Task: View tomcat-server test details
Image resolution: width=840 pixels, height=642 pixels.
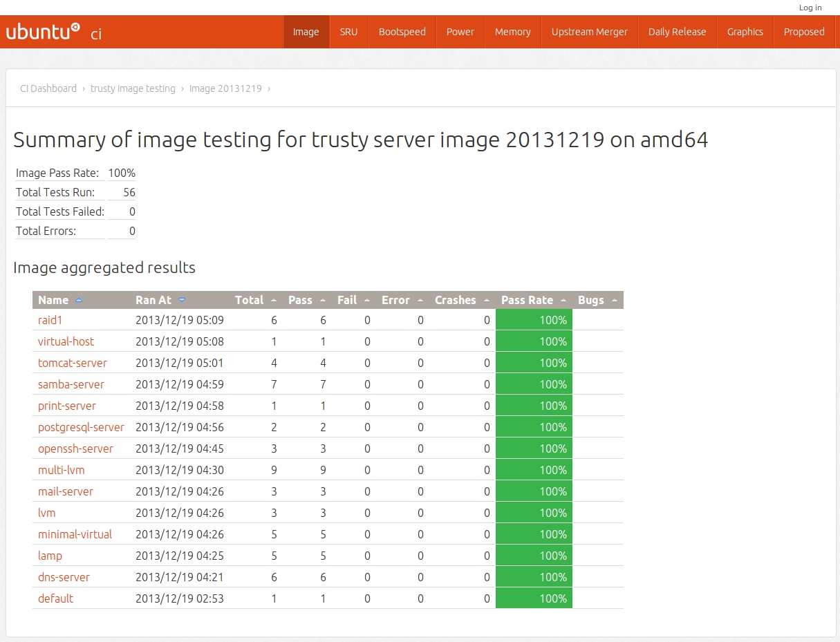Action: pyautogui.click(x=73, y=363)
